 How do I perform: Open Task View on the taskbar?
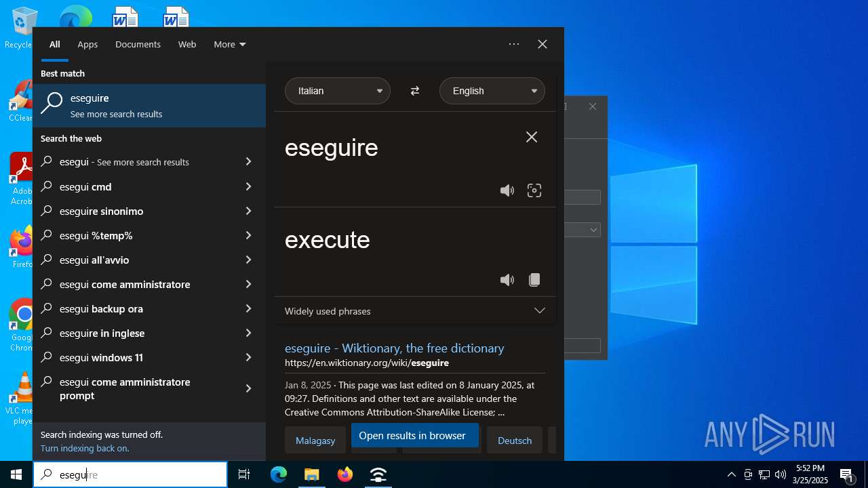(x=244, y=474)
